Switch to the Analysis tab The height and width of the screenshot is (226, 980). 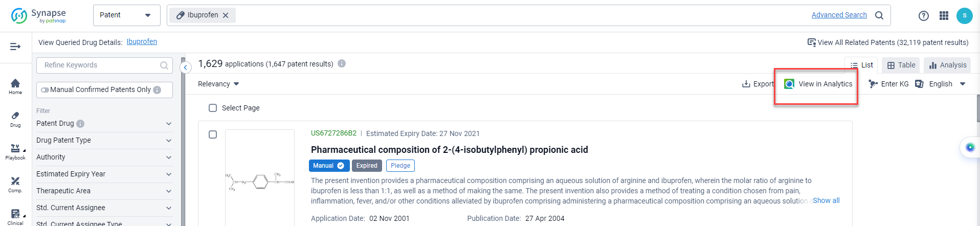coord(947,65)
